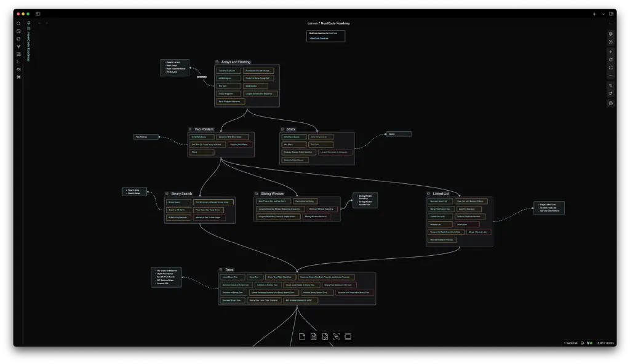Select the prereqs edge label
The width and height of the screenshot is (630, 364).
click(202, 77)
